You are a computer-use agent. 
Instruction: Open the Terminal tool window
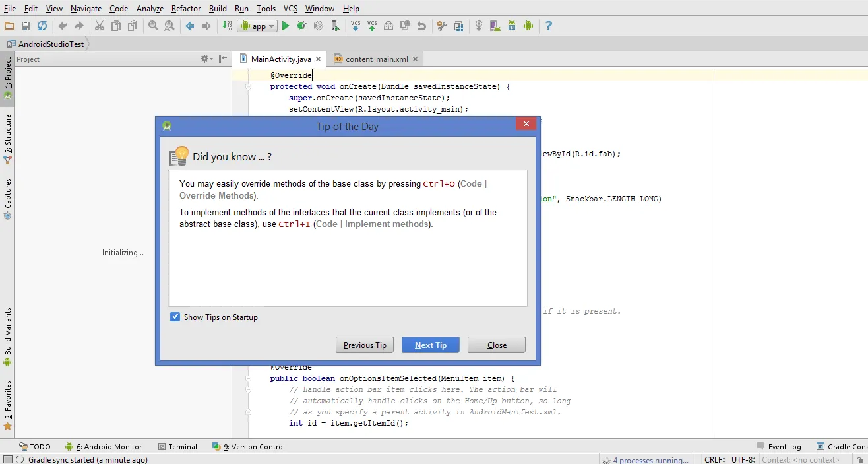[177, 447]
